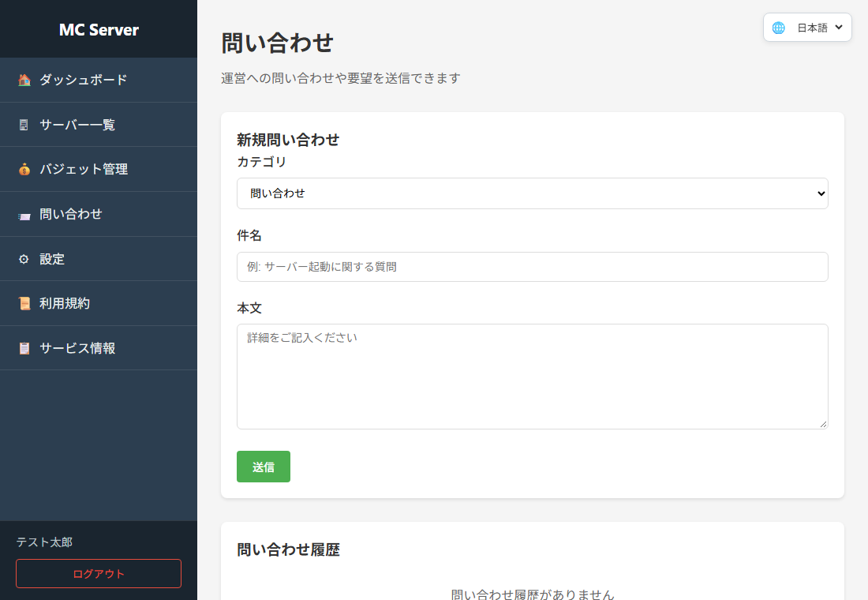Click the clipboard icon beside サービス情報

[24, 348]
